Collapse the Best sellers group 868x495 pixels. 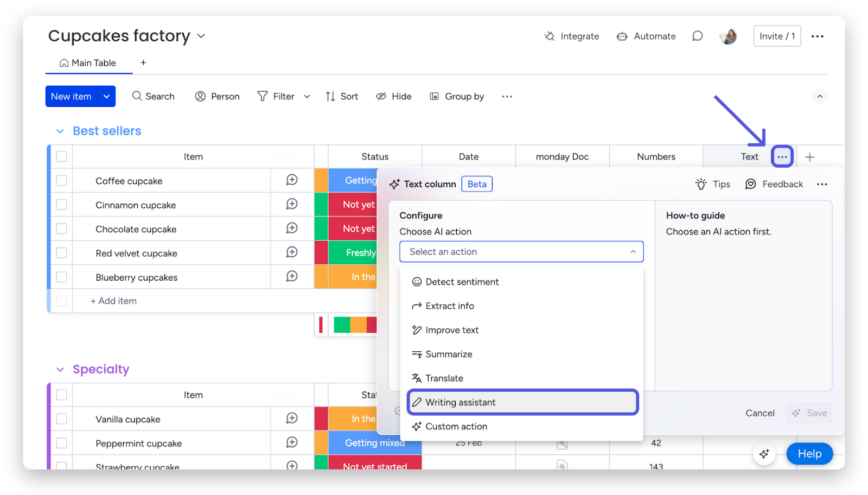[x=60, y=131]
